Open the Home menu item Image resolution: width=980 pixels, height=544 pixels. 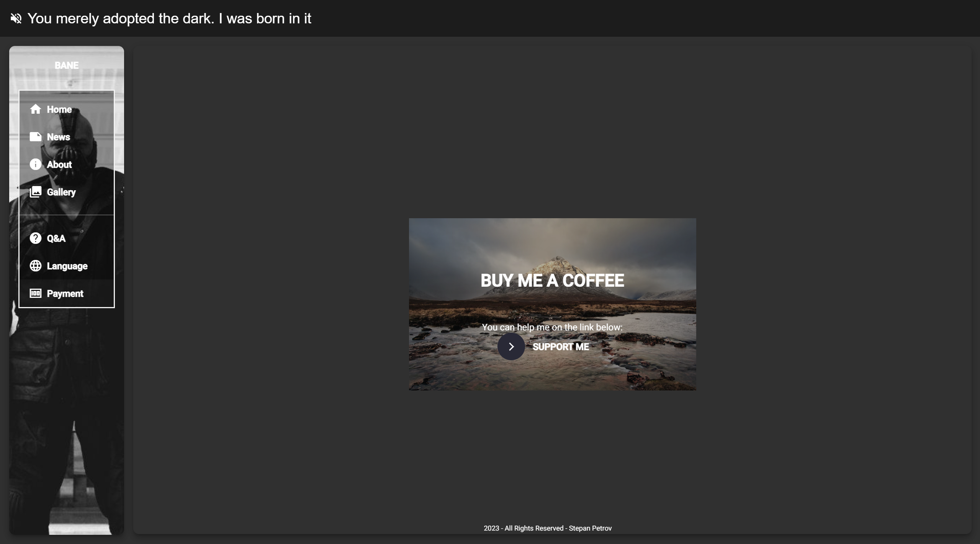click(59, 109)
